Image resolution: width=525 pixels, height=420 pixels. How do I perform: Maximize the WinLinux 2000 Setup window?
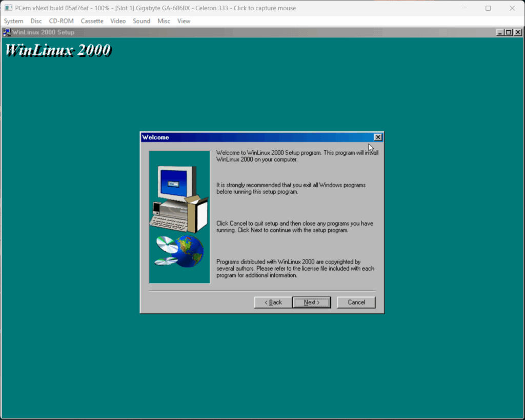tap(508, 32)
